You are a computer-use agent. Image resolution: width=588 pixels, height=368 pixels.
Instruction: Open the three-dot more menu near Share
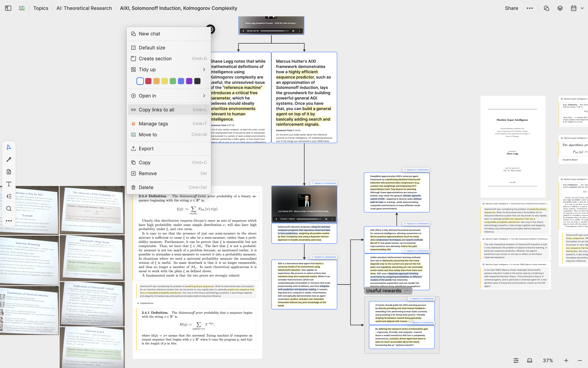(x=530, y=8)
